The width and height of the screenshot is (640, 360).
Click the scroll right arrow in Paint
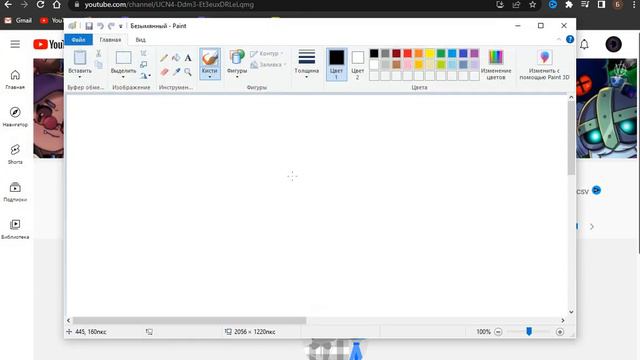pos(563,320)
